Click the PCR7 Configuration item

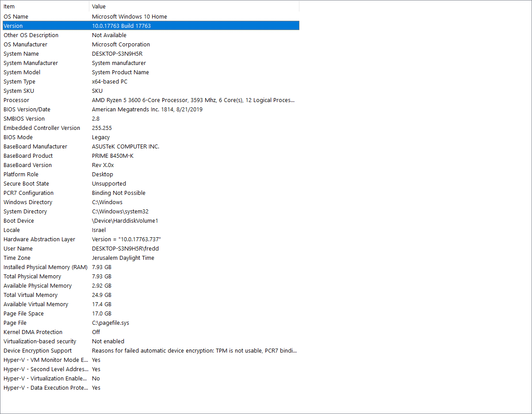[x=29, y=193]
